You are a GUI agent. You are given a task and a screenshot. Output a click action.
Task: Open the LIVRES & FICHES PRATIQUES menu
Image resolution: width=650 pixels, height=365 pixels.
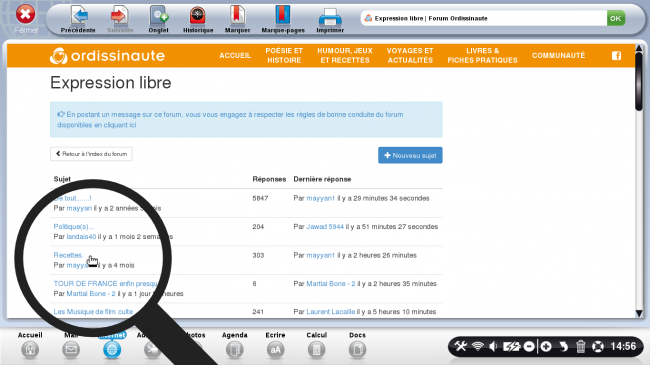pos(483,56)
